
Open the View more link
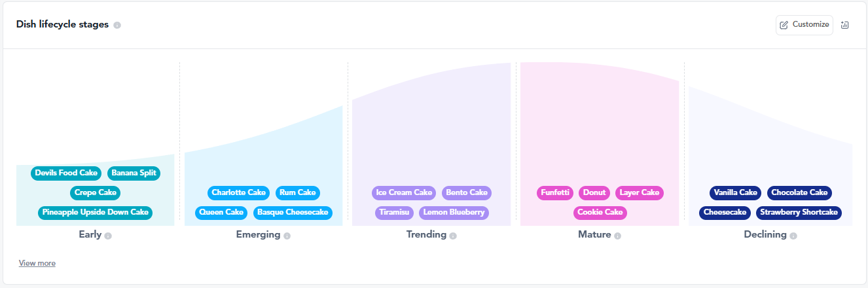click(x=37, y=263)
